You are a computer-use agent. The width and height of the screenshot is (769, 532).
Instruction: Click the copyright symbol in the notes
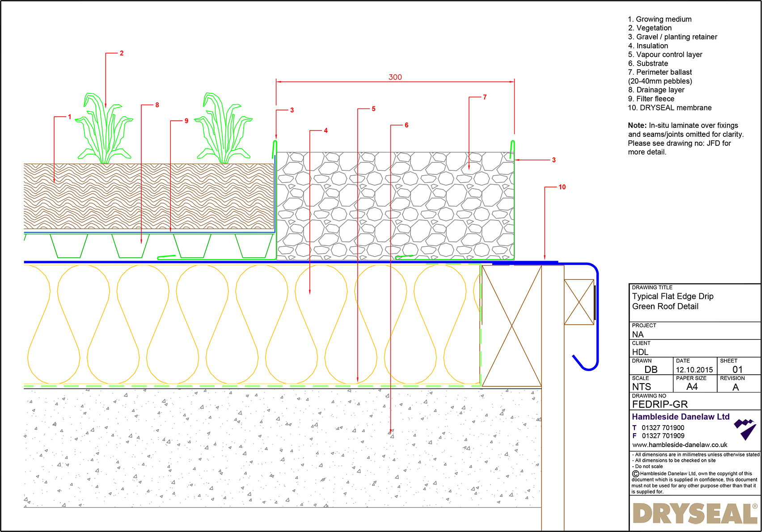pyautogui.click(x=635, y=473)
